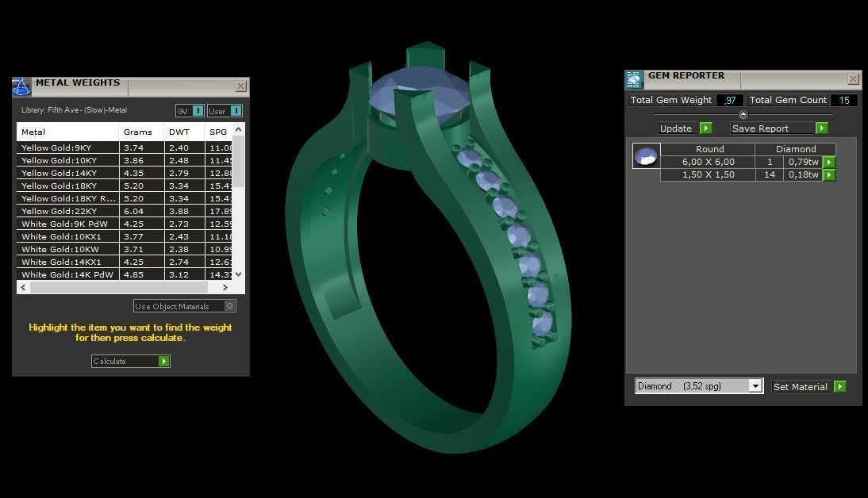Click the Metal Weights panel logo icon
Image resolution: width=868 pixels, height=498 pixels.
click(21, 87)
